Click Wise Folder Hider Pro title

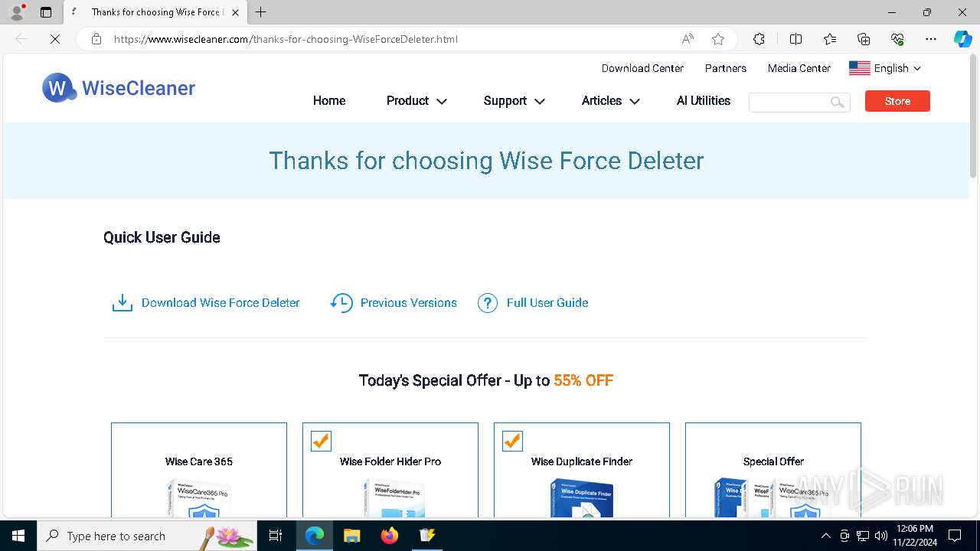pyautogui.click(x=390, y=461)
